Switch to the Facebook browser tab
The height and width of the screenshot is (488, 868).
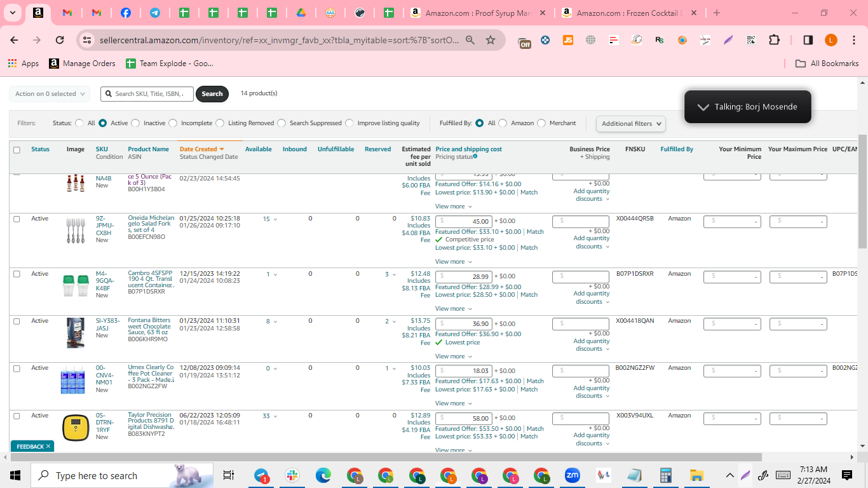point(126,13)
